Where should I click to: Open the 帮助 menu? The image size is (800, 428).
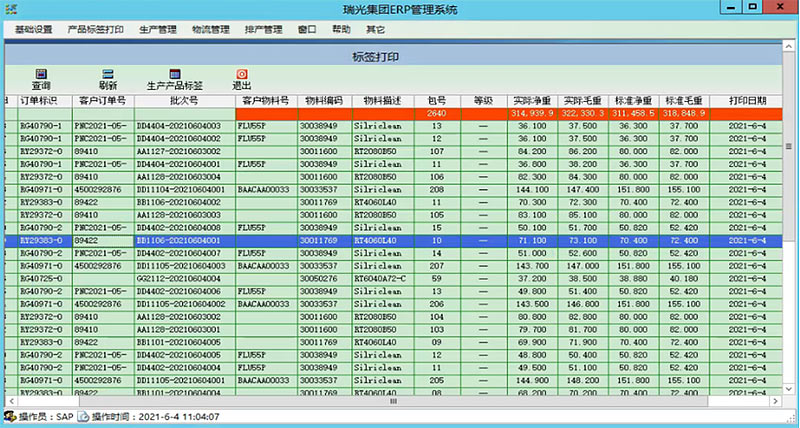(341, 30)
